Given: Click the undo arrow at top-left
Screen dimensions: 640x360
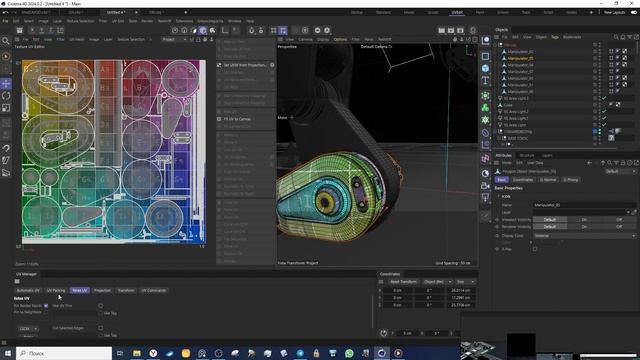Looking at the screenshot, I should [x=5, y=13].
